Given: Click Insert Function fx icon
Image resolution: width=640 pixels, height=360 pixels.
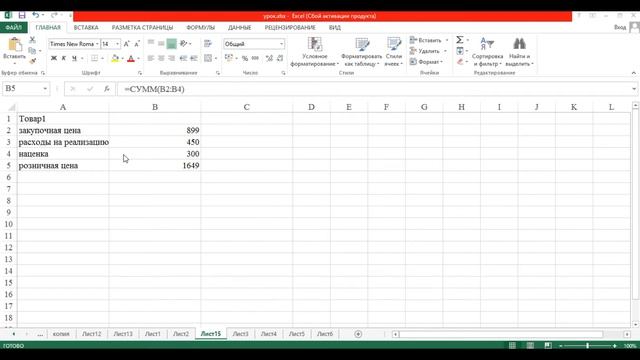Looking at the screenshot, I should click(107, 89).
